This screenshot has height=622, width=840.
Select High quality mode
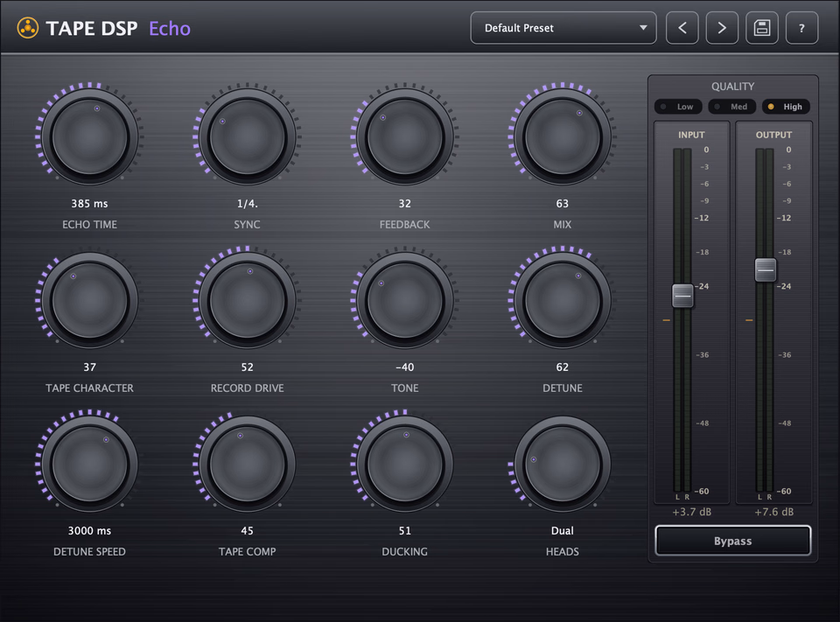click(786, 107)
